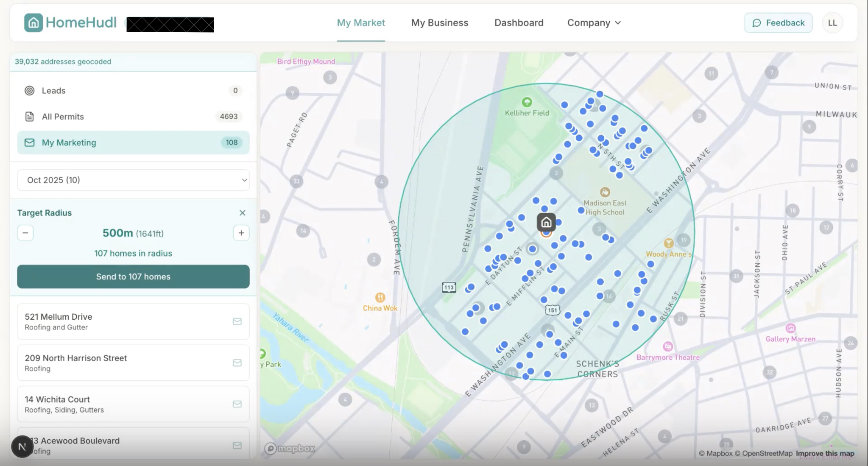Screen dimensions: 868x466
Task: Click the Barrymore Theatre map icon
Action: coord(668,346)
